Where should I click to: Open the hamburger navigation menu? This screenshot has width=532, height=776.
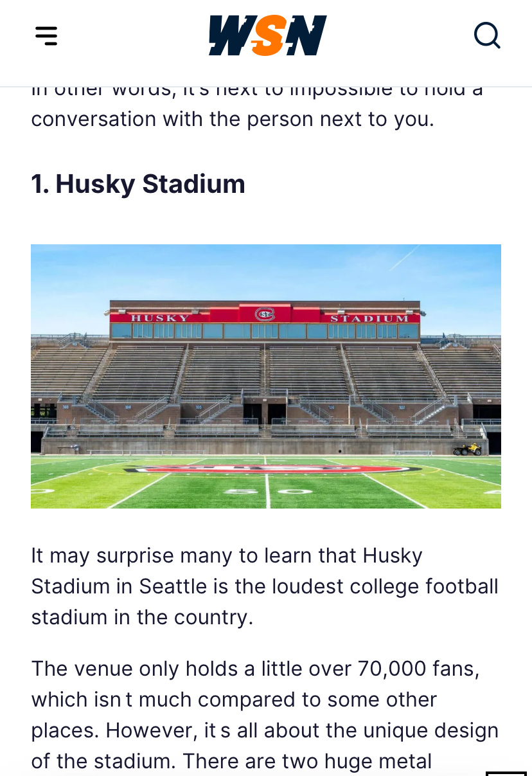[46, 35]
